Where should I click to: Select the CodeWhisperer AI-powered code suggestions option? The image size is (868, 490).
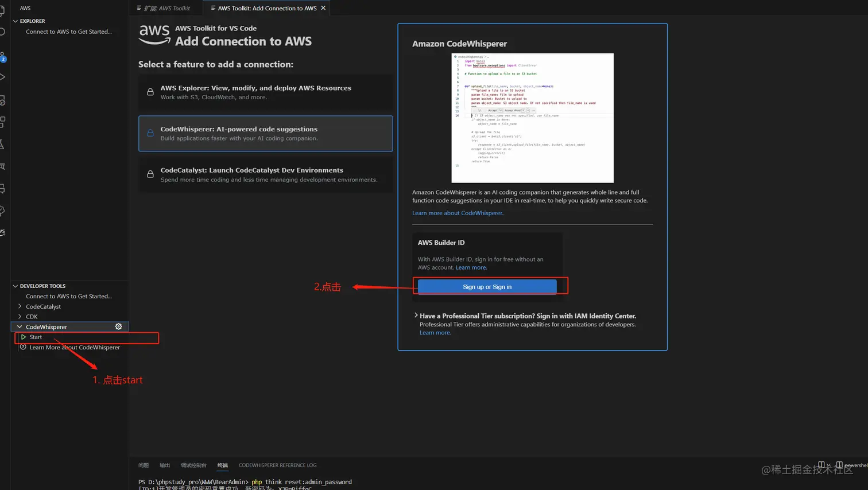click(x=265, y=133)
